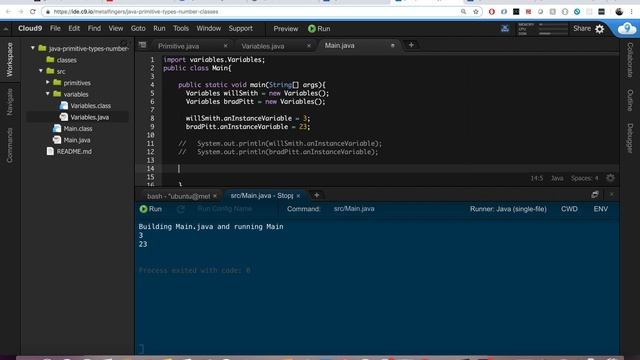Open the File menu
The width and height of the screenshot is (640, 360).
(55, 29)
